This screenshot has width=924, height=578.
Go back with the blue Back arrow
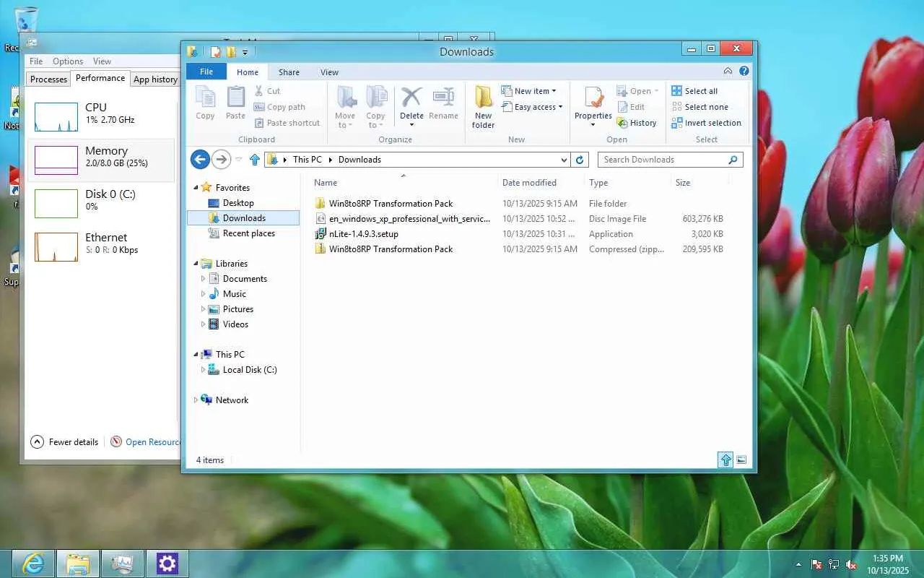tap(201, 160)
